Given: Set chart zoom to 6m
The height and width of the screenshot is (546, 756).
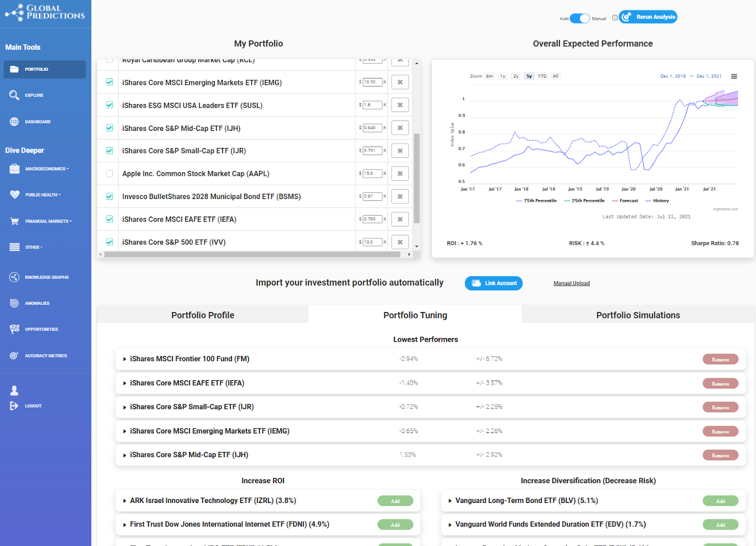Looking at the screenshot, I should click(x=490, y=76).
